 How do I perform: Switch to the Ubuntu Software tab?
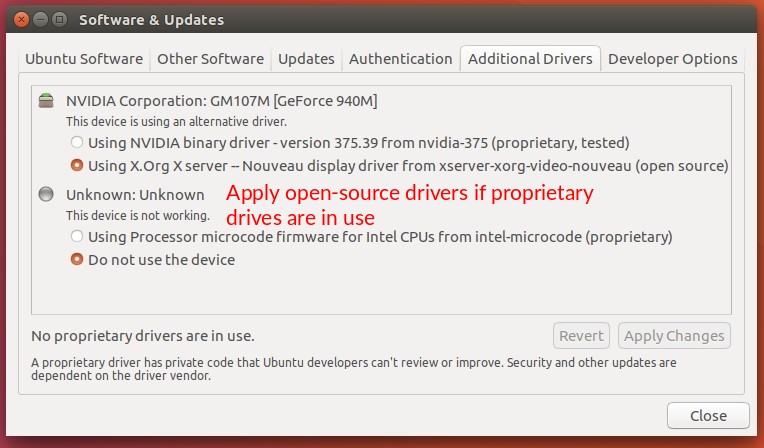coord(84,58)
